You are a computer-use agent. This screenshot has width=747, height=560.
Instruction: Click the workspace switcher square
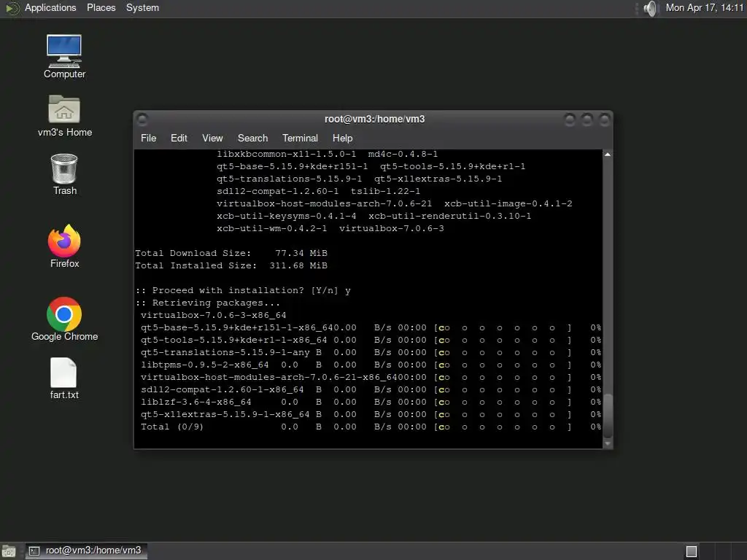pos(692,551)
